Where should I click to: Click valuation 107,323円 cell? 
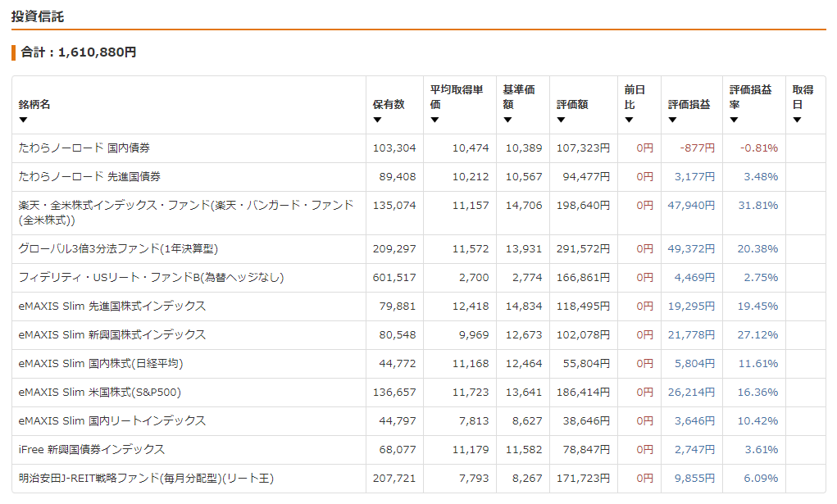pyautogui.click(x=584, y=148)
